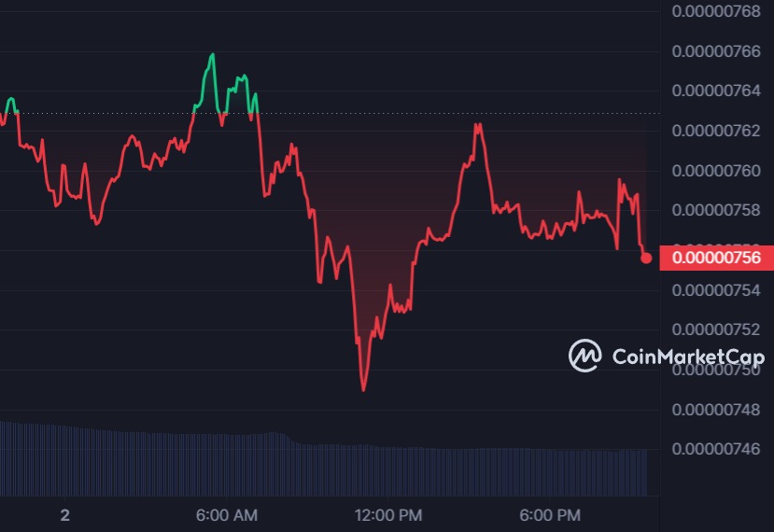Screen dimensions: 774x532
Task: Click the red endpoint dot on price line
Action: coord(646,257)
